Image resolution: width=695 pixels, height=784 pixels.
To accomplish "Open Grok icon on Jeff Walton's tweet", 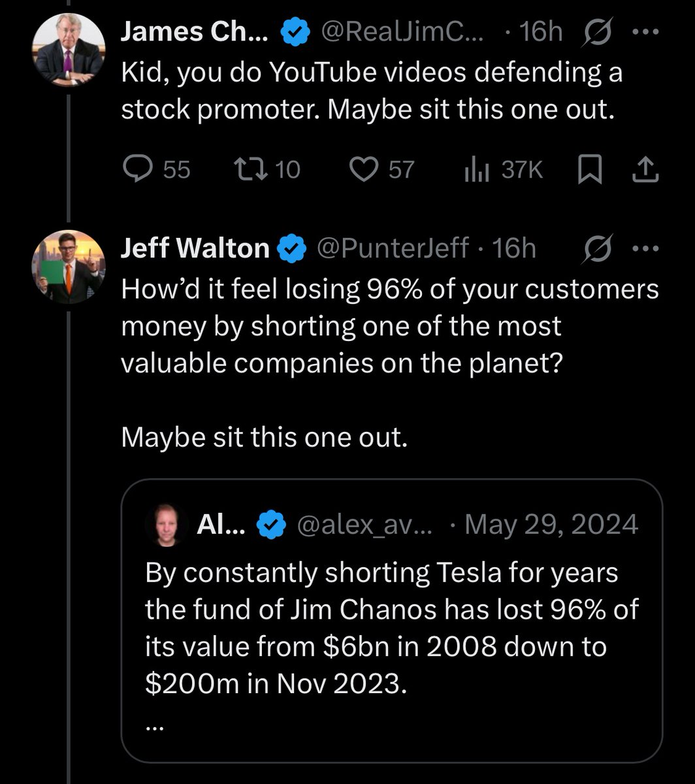I will pyautogui.click(x=596, y=248).
